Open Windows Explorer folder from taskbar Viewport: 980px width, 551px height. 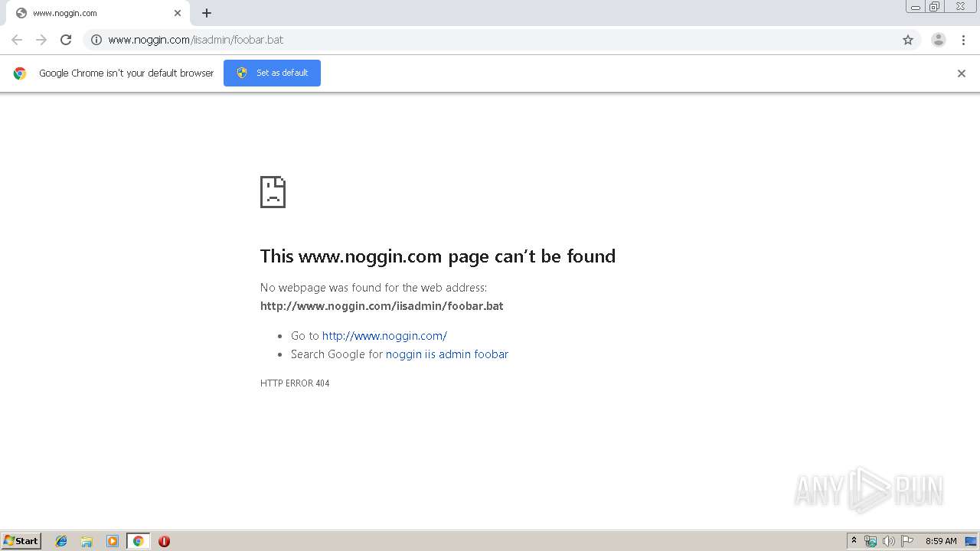pyautogui.click(x=87, y=541)
